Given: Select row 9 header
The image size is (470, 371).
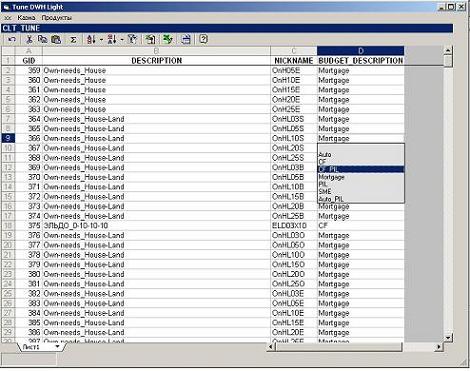Looking at the screenshot, I should tap(8, 138).
